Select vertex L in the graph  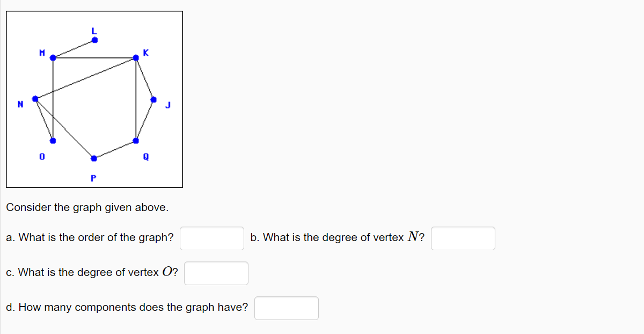(x=94, y=39)
